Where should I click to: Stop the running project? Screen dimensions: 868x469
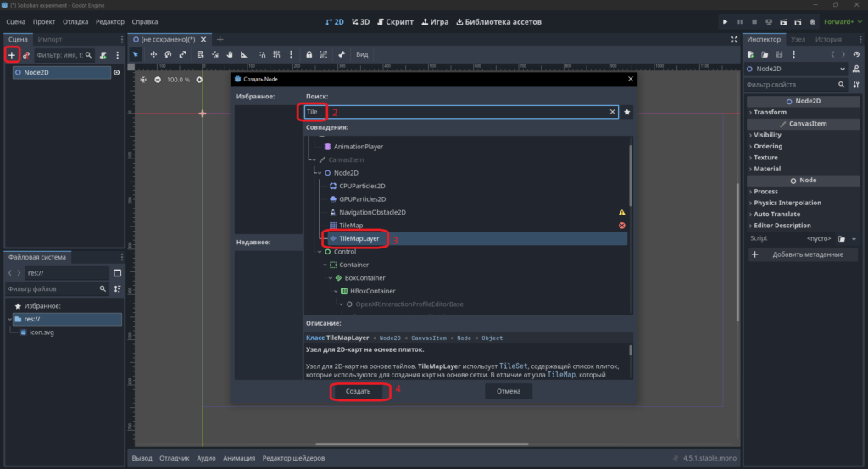click(x=754, y=21)
